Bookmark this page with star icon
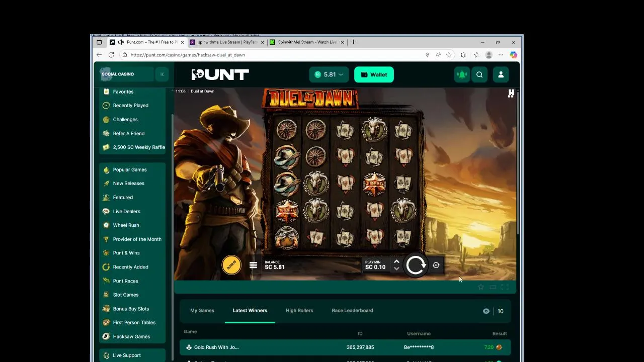644x362 pixels. coord(448,55)
